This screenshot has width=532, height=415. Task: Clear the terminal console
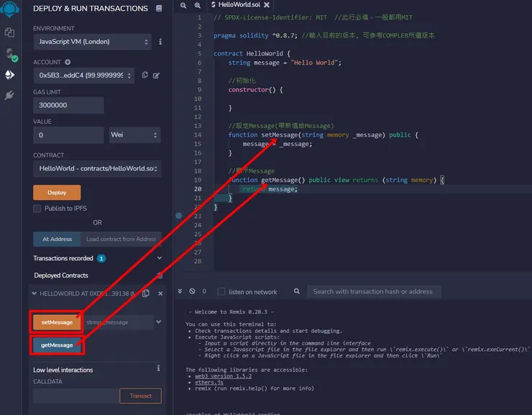coord(192,291)
